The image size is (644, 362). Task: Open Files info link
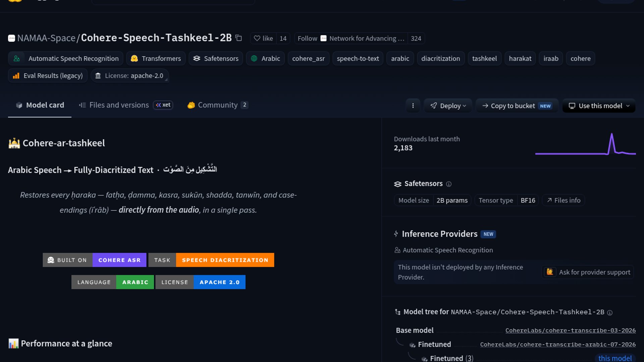click(x=563, y=200)
